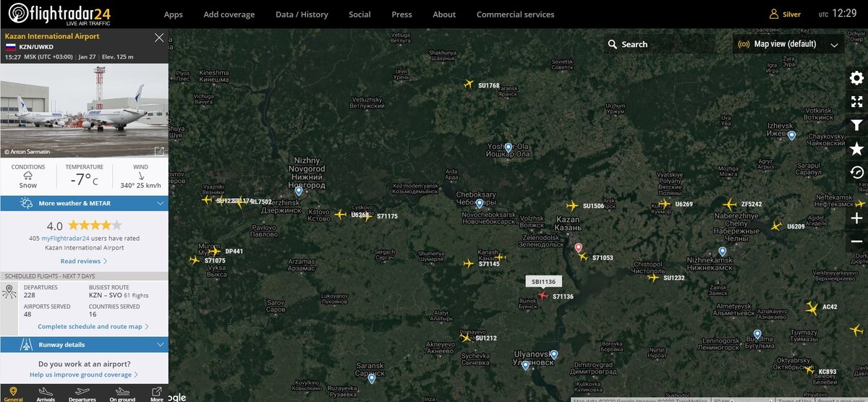The width and height of the screenshot is (868, 402).
Task: Click Izhevsk airport blue pin
Action: [792, 135]
